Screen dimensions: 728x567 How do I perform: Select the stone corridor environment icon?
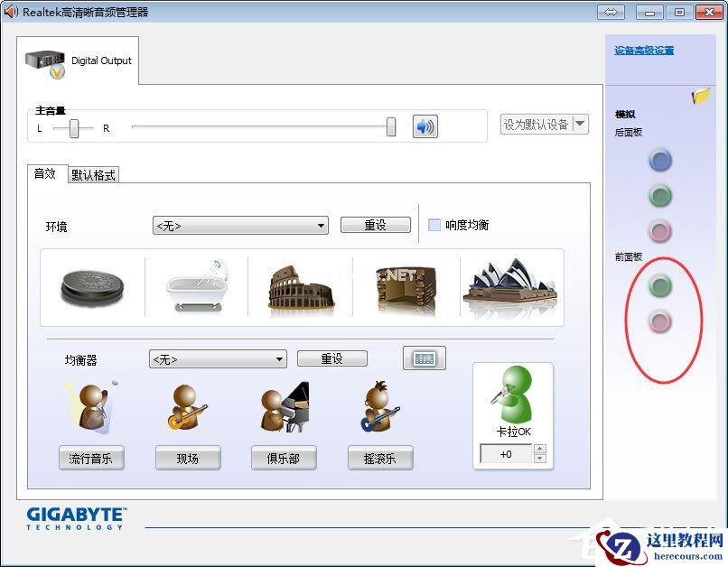pyautogui.click(x=406, y=287)
